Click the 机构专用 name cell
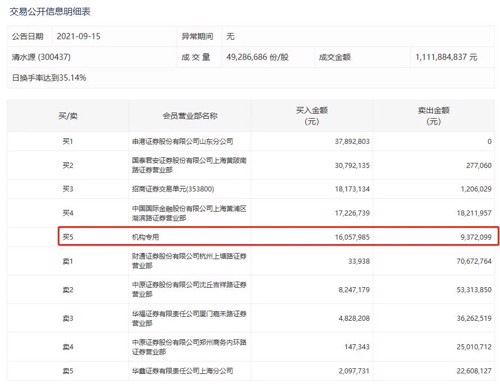500x384 pixels. [145, 237]
